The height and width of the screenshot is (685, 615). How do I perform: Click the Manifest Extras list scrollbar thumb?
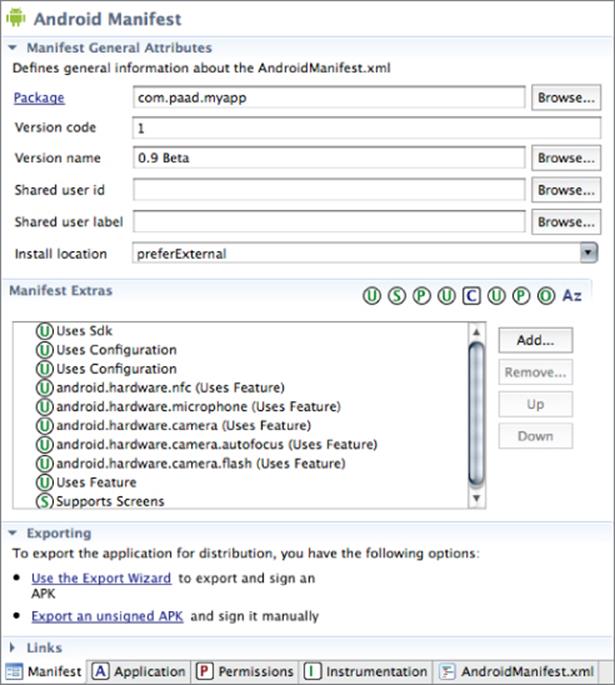(476, 415)
